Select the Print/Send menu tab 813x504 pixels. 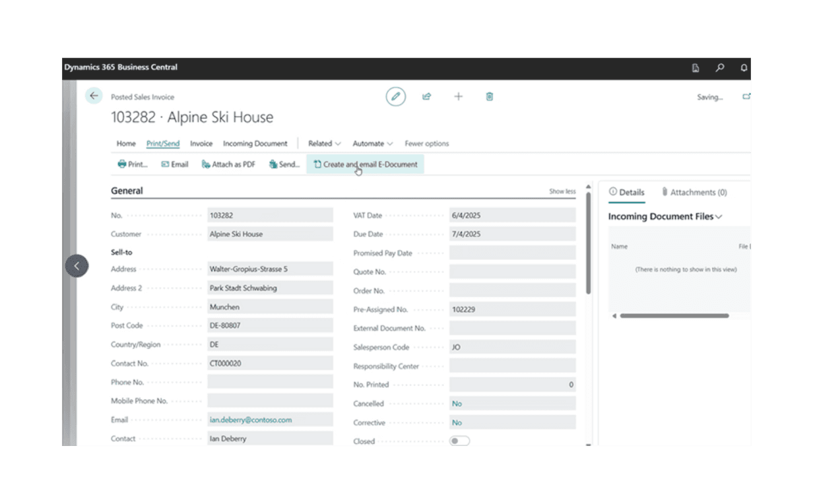point(163,143)
